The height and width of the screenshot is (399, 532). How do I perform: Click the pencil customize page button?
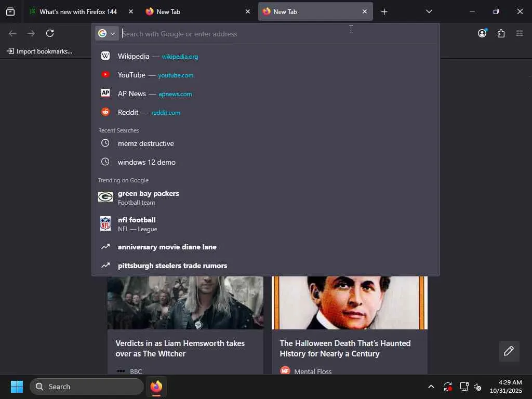coord(509,351)
